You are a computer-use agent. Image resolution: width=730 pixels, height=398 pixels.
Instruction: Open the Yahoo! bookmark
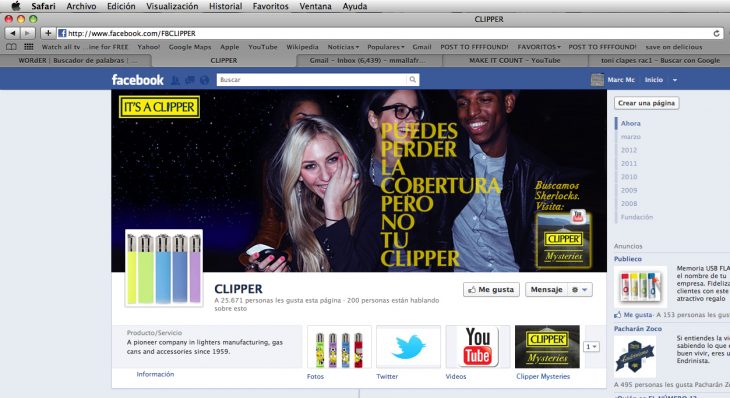point(149,47)
